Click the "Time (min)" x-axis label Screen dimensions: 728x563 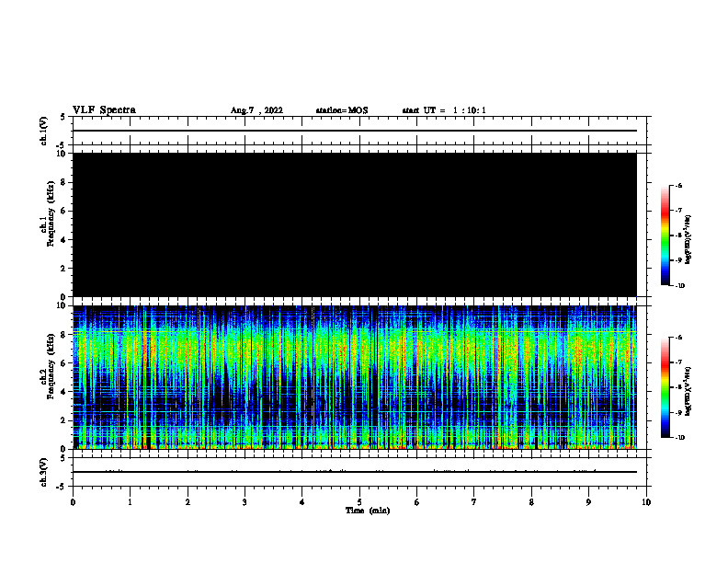368,511
